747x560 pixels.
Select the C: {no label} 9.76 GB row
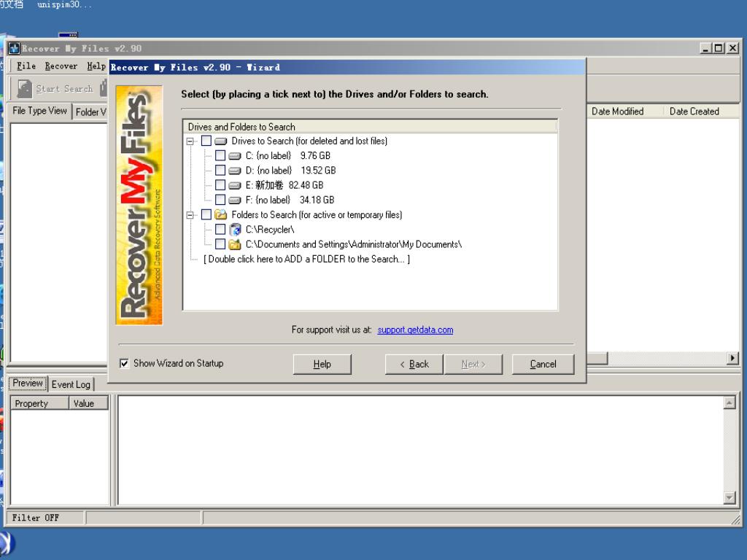[287, 156]
